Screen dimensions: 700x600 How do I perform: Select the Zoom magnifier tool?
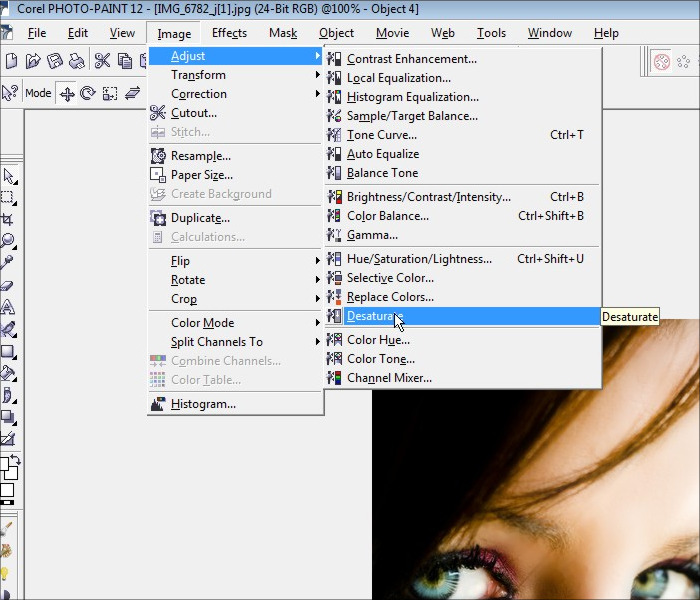(8, 241)
